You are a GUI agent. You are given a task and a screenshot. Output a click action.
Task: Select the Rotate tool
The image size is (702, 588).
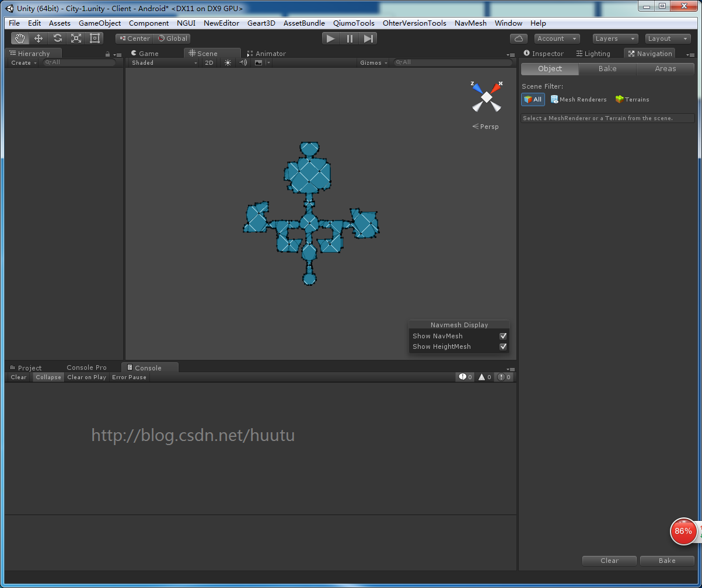tap(57, 38)
